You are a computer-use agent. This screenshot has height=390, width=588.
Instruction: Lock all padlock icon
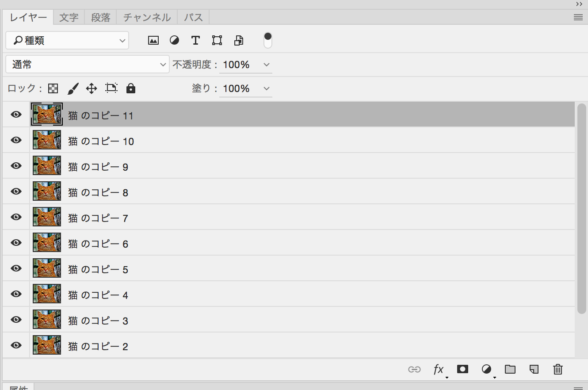(x=130, y=88)
